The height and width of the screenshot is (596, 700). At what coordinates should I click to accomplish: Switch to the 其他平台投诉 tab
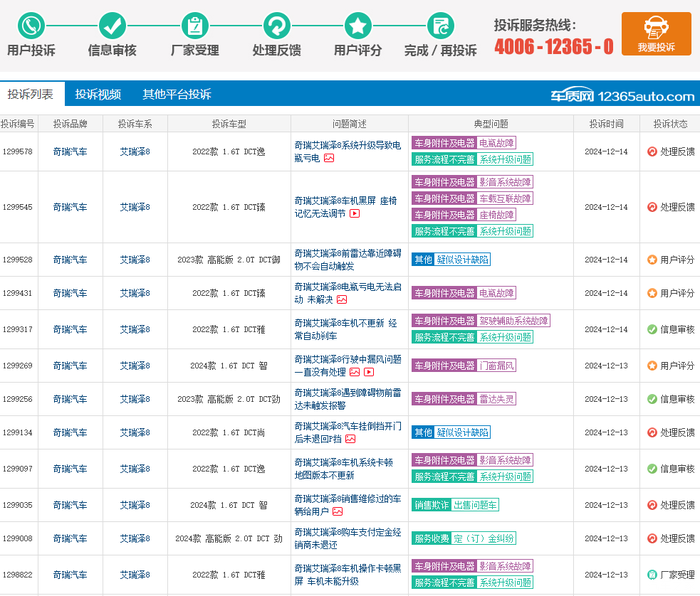176,94
